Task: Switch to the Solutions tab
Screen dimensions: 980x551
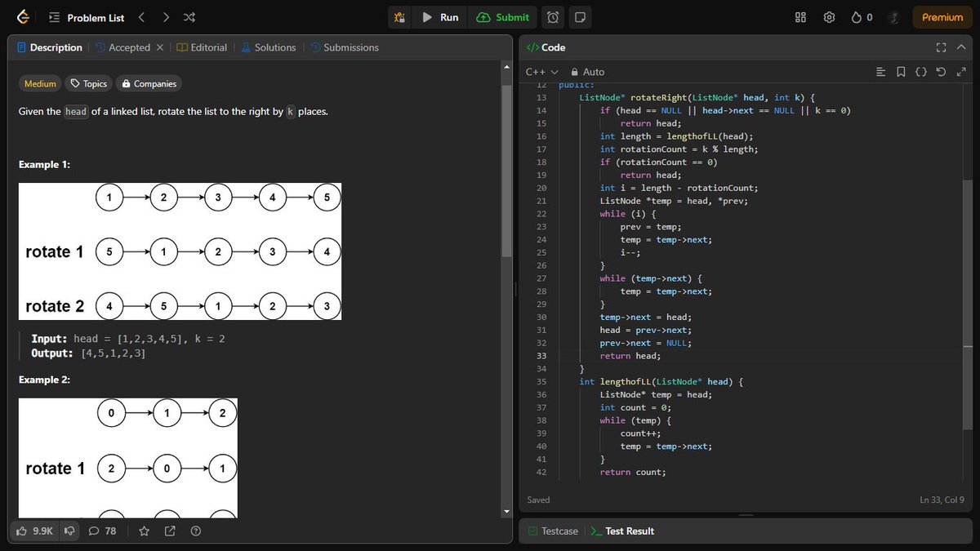Action: (268, 47)
